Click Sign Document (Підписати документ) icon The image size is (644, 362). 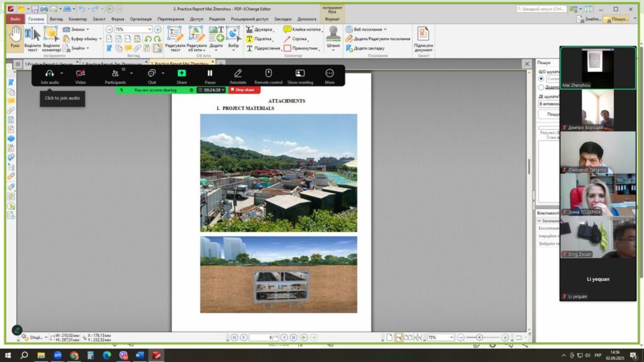(x=423, y=40)
